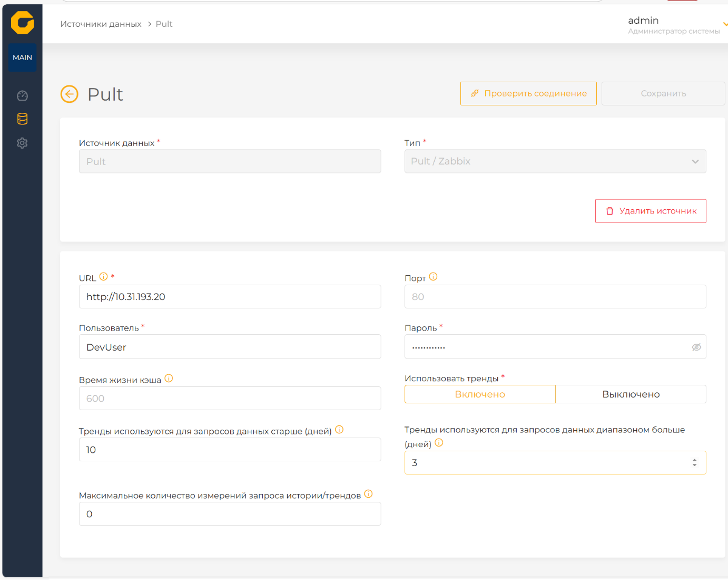728x582 pixels.
Task: Expand the admin user menu chevron
Action: (725, 24)
